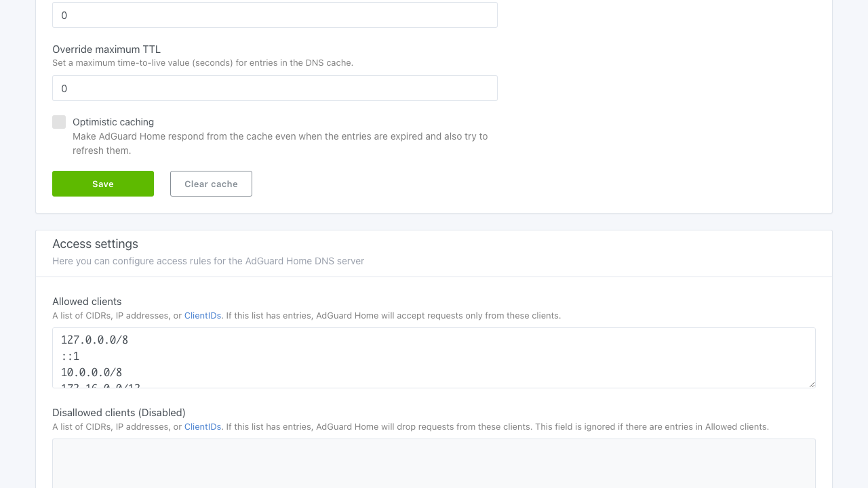This screenshot has height=488, width=868.
Task: Click the maximum time-to-live description text
Action: click(203, 63)
